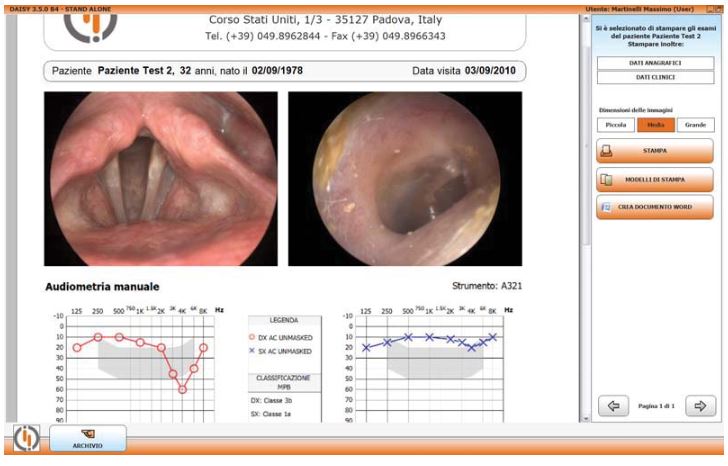Click the Modelli di Stampa templates icon

coord(606,180)
